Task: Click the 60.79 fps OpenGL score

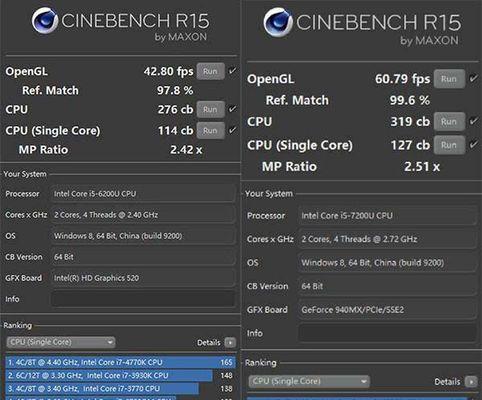Action: 402,79
